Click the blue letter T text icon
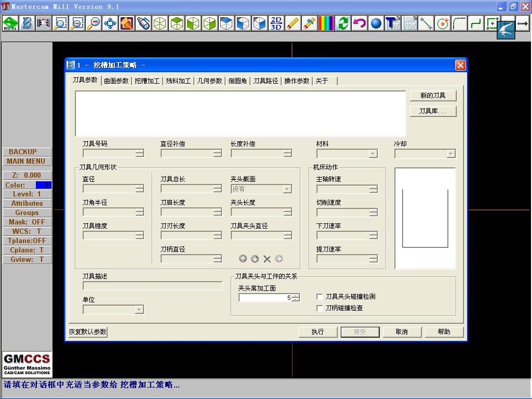This screenshot has height=399, width=532. pos(393,23)
